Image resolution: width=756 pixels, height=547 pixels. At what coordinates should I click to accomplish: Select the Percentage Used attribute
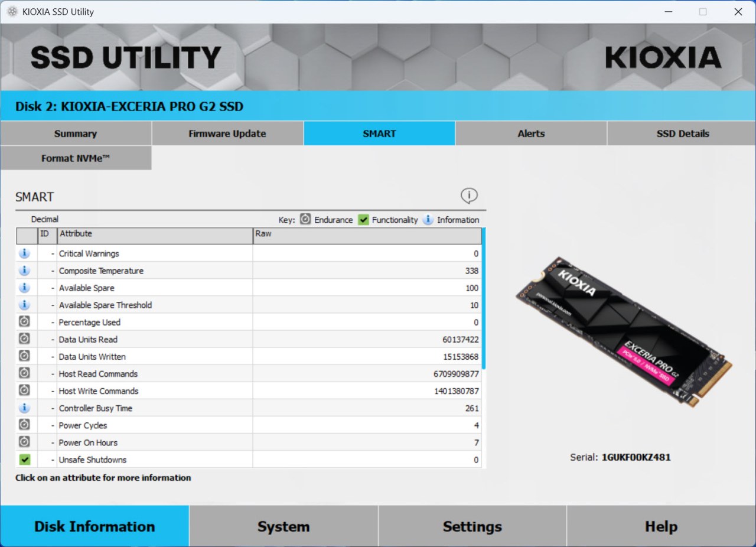[x=90, y=322]
